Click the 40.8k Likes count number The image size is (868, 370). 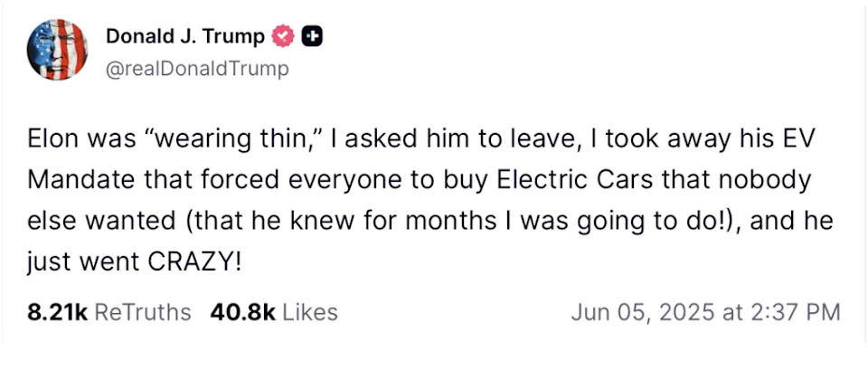coord(242,312)
